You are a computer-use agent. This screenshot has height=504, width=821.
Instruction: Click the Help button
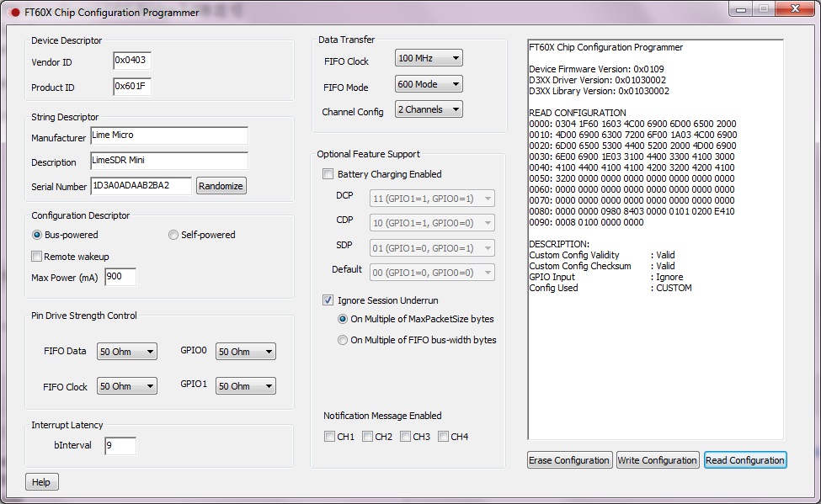click(42, 482)
